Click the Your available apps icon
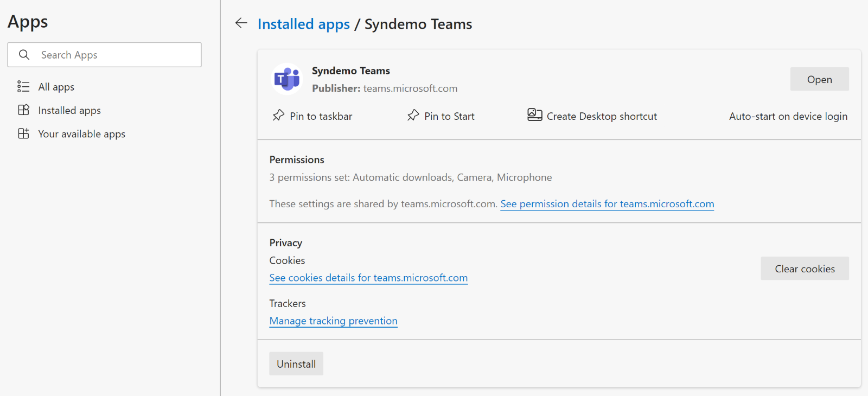The height and width of the screenshot is (396, 868). 23,133
